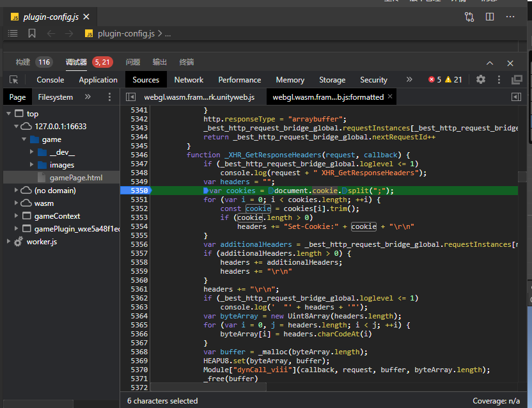
Task: Open DevTools settings gear
Action: click(x=481, y=79)
